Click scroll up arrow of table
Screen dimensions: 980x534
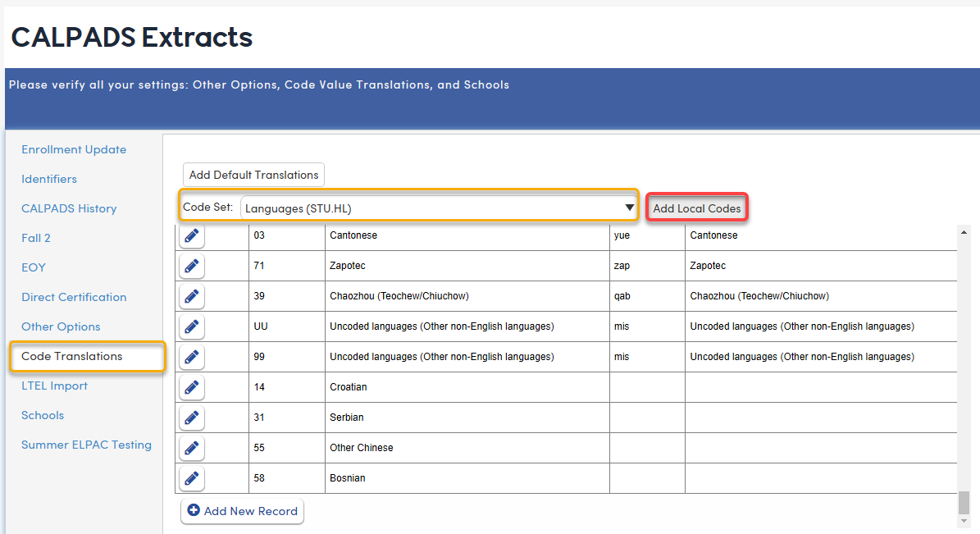[964, 232]
